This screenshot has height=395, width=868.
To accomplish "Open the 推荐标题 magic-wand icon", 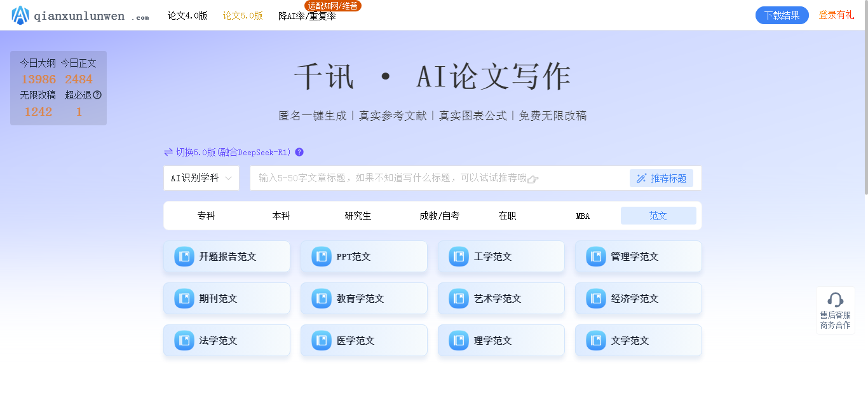I will [641, 178].
